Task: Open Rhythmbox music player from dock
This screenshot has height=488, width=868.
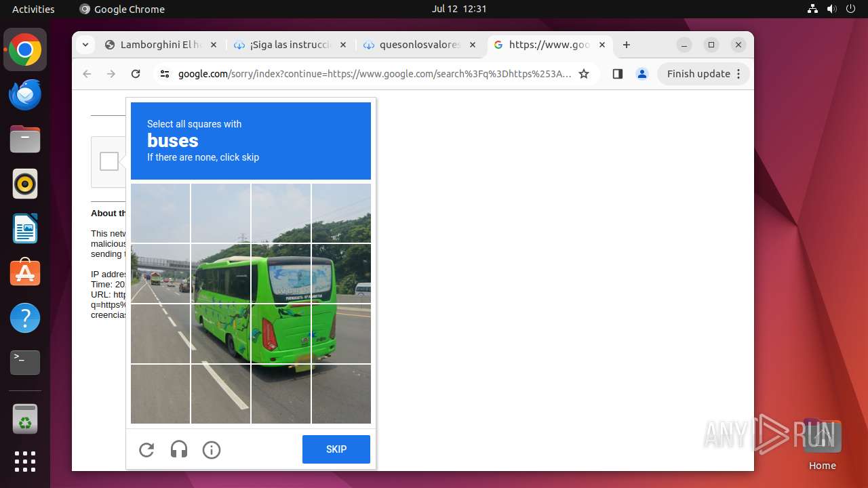Action: pos(25,184)
